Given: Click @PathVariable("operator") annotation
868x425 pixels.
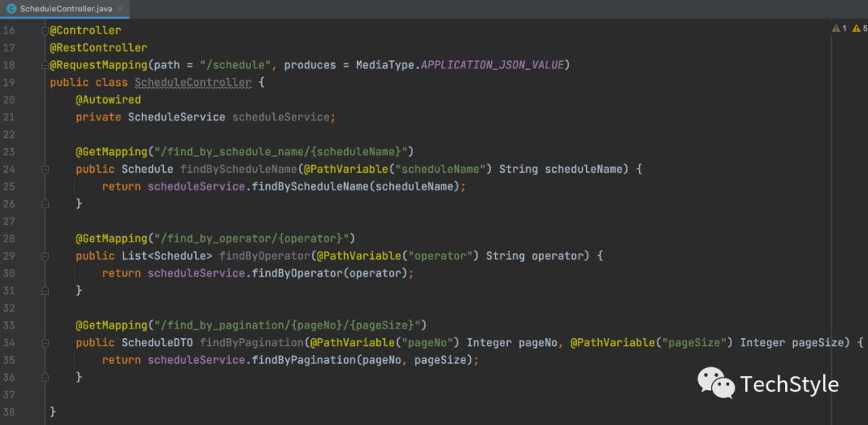Looking at the screenshot, I should click(x=398, y=255).
